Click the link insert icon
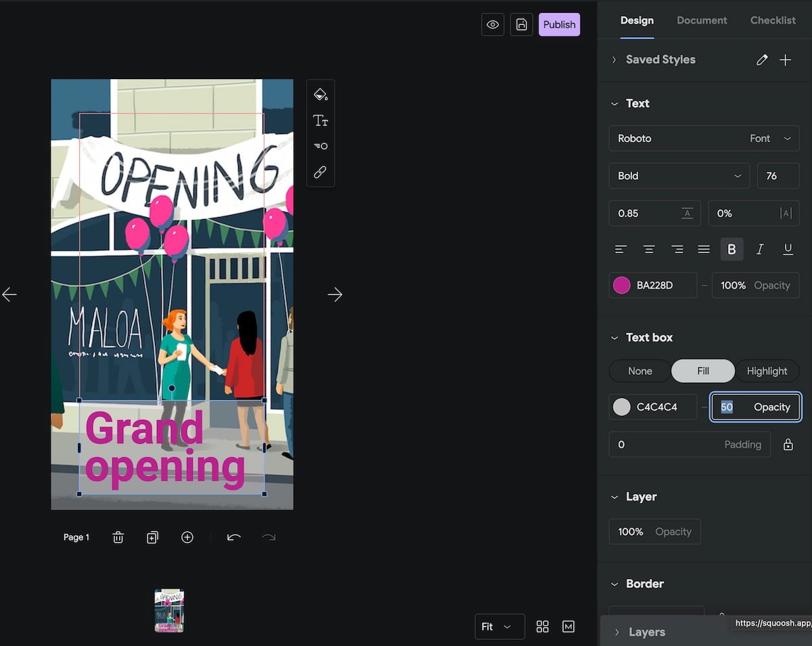 (321, 172)
